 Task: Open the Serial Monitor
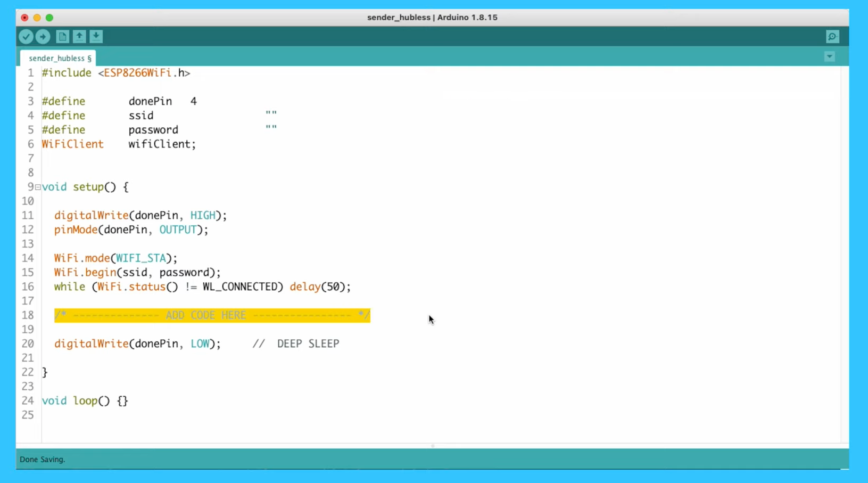[832, 36]
